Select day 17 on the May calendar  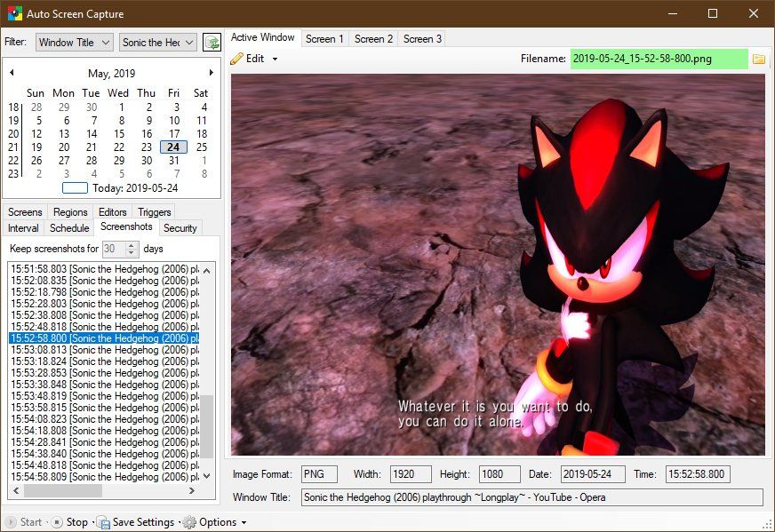click(173, 133)
